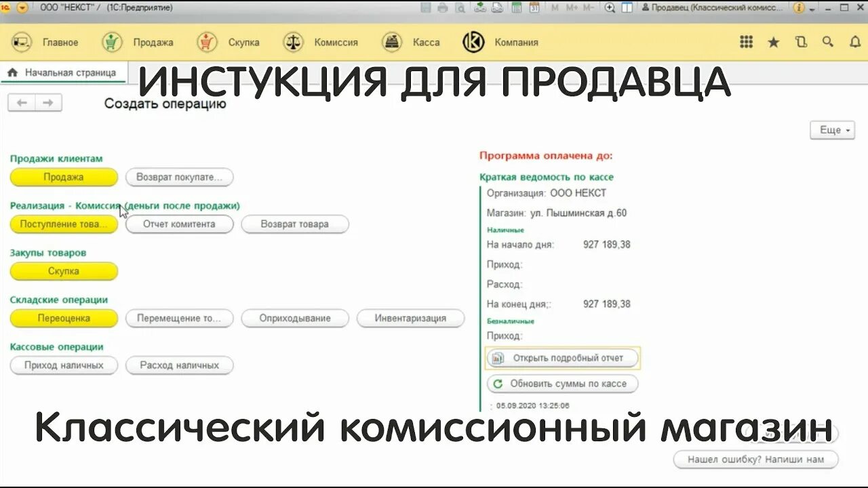Click the Инвентаризация button
The height and width of the screenshot is (488, 868).
coord(410,319)
